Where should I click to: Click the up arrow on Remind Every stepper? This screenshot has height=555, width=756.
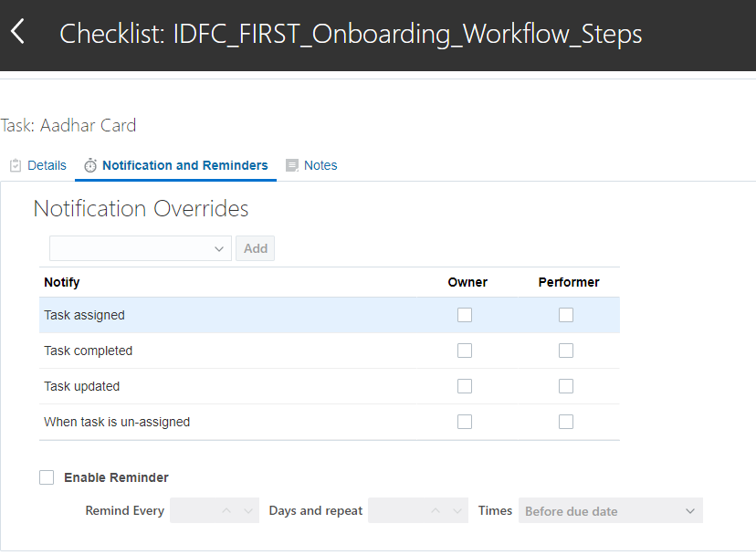coord(226,510)
